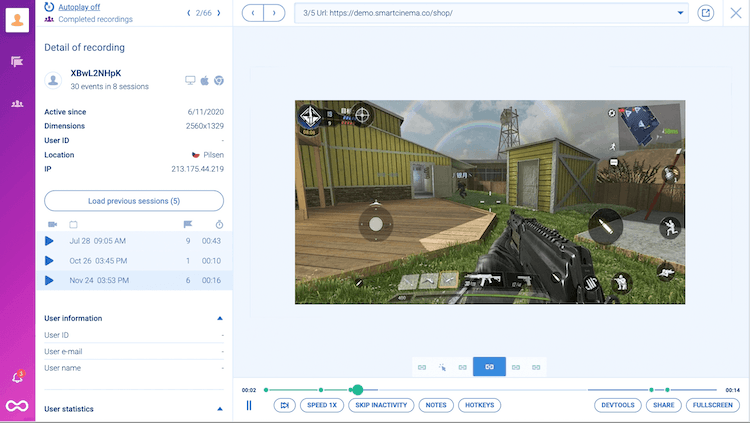This screenshot has height=423, width=750.
Task: Click the timeline marker nearest 00:14
Action: tap(667, 390)
